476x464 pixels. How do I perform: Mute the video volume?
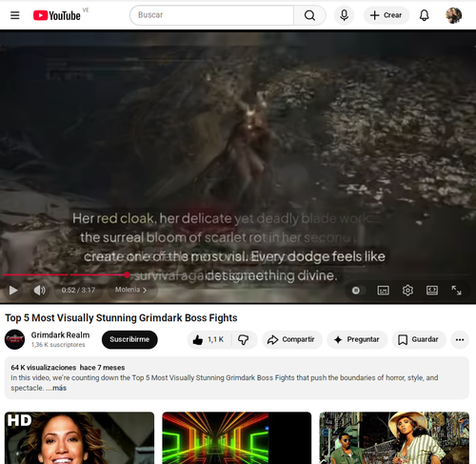click(39, 290)
